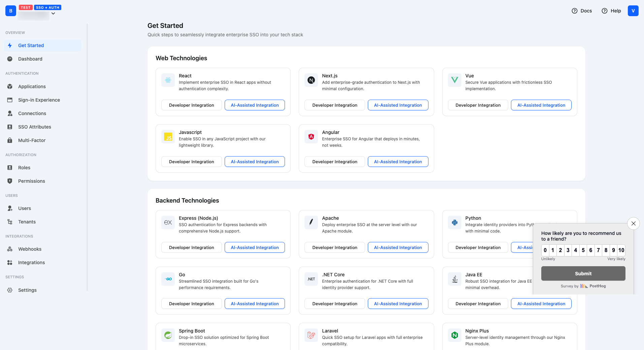Navigate to Settings in the sidebar
This screenshot has width=644, height=350.
pyautogui.click(x=27, y=290)
